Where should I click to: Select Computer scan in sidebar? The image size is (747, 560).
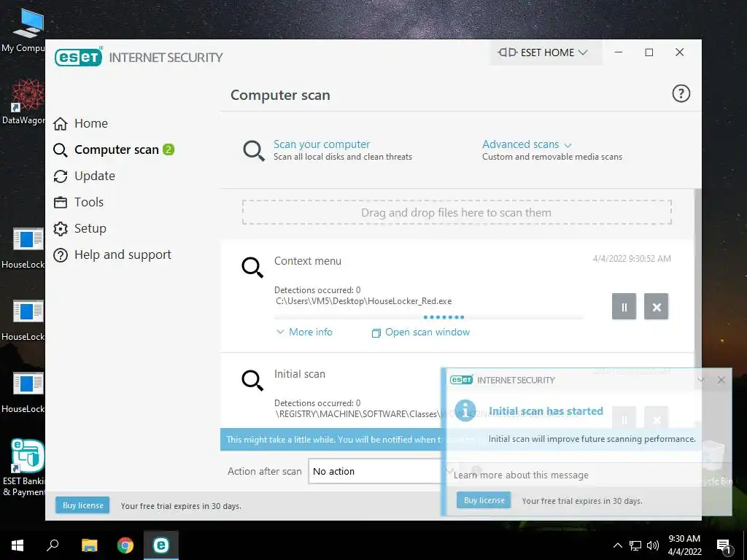(x=114, y=149)
